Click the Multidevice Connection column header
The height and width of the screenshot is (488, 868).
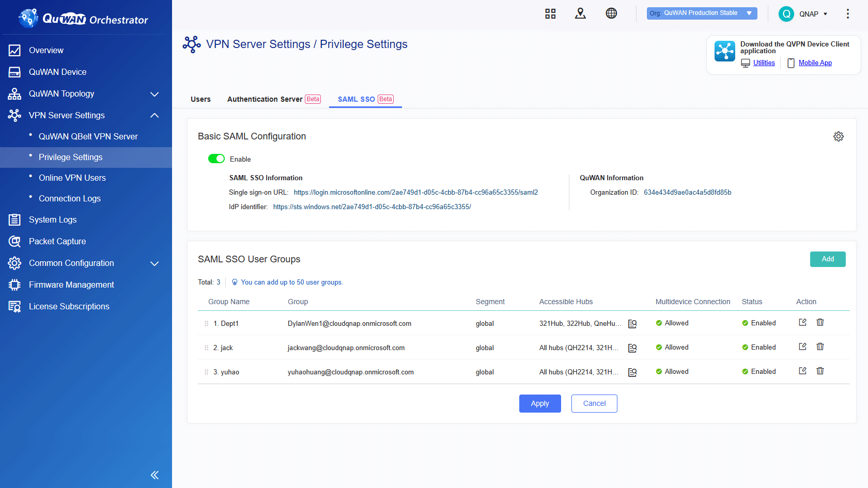point(693,302)
